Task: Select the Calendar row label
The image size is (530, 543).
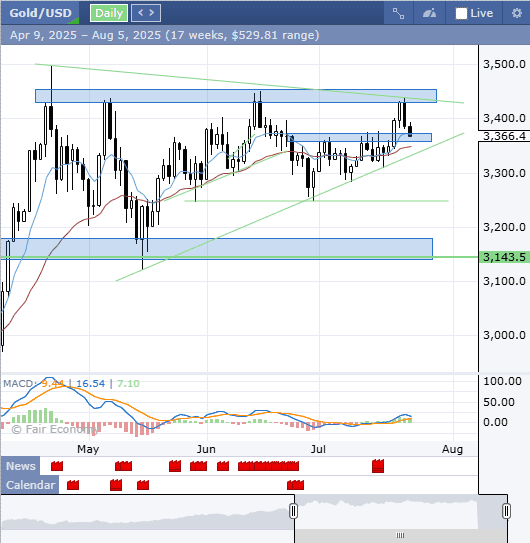Action: pos(30,485)
